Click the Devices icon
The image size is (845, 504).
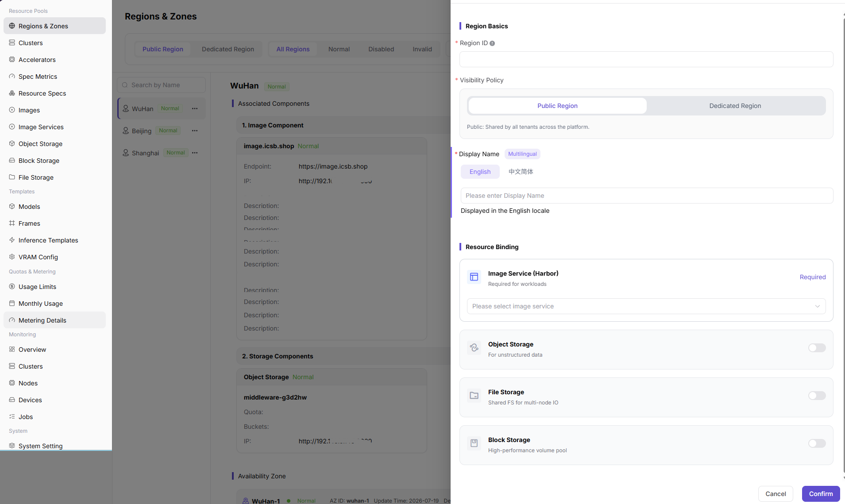click(12, 400)
